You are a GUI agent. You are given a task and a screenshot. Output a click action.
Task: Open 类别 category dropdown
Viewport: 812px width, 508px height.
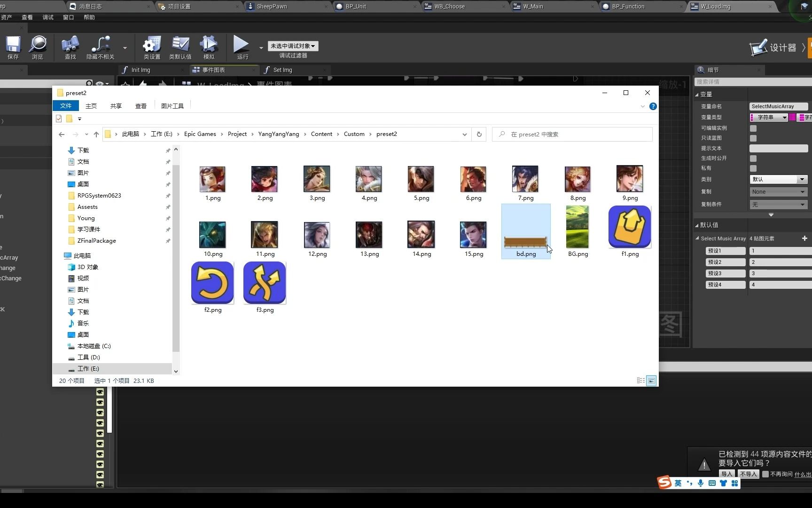(x=779, y=179)
